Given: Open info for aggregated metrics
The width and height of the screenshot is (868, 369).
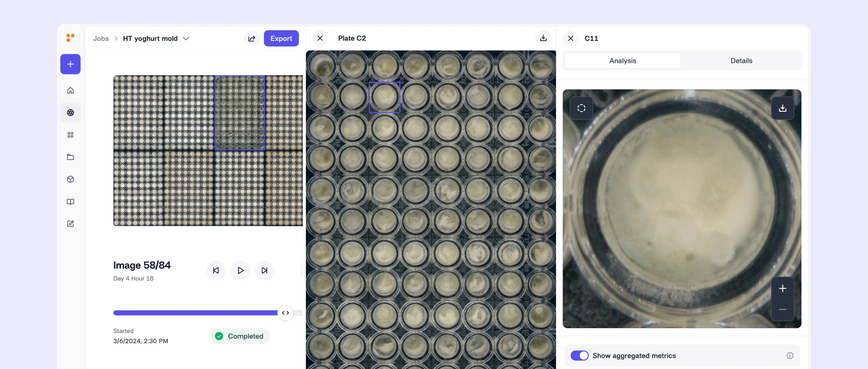Looking at the screenshot, I should tap(790, 355).
